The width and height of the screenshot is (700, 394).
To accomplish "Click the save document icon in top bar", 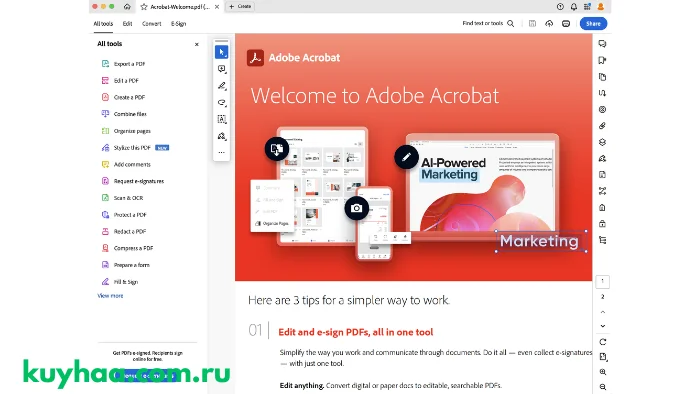I will click(x=532, y=24).
